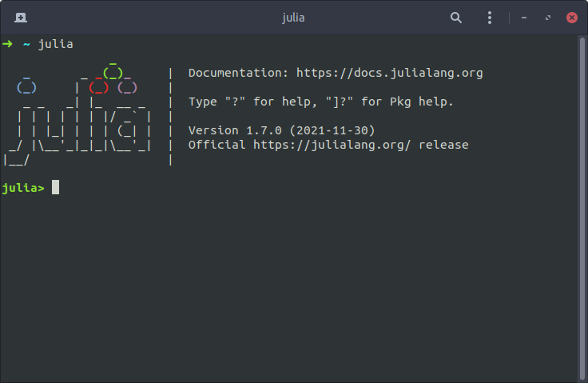This screenshot has height=383, width=588.
Task: Click the terminal's vertical scrollbar
Action: click(582, 209)
